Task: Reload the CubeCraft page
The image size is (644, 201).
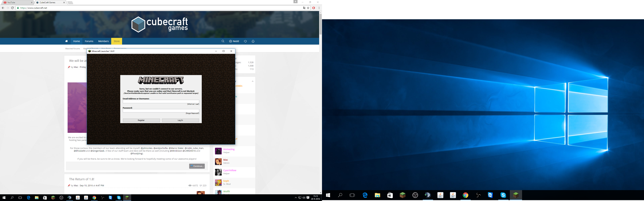Action: [12, 8]
